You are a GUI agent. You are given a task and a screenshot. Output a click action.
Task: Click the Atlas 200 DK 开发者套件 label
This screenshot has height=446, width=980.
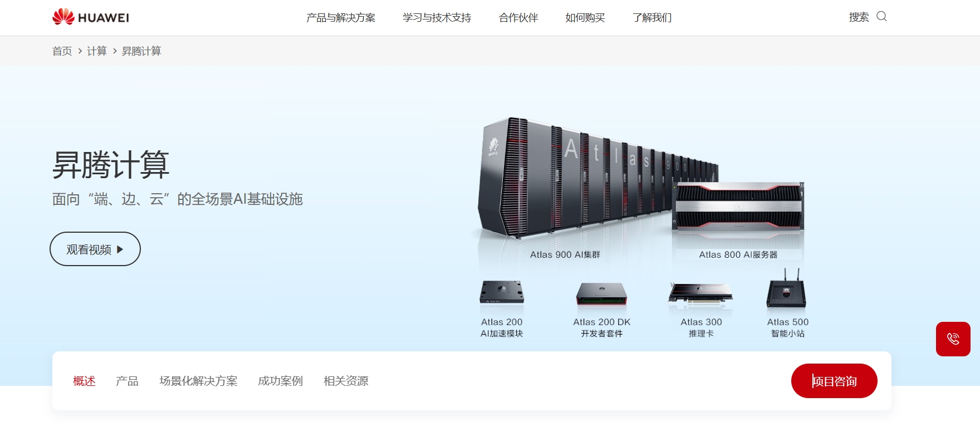click(602, 327)
